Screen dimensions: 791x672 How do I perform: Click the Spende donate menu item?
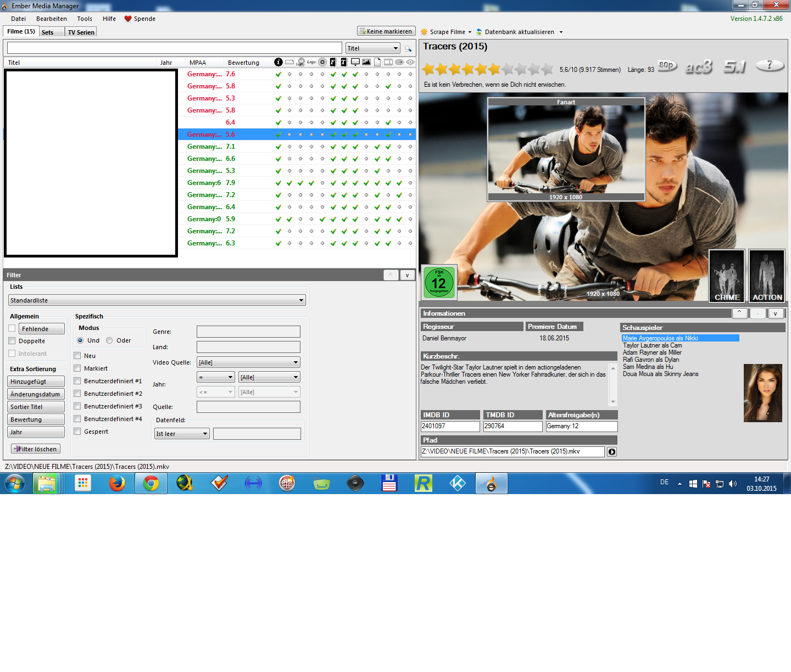140,19
